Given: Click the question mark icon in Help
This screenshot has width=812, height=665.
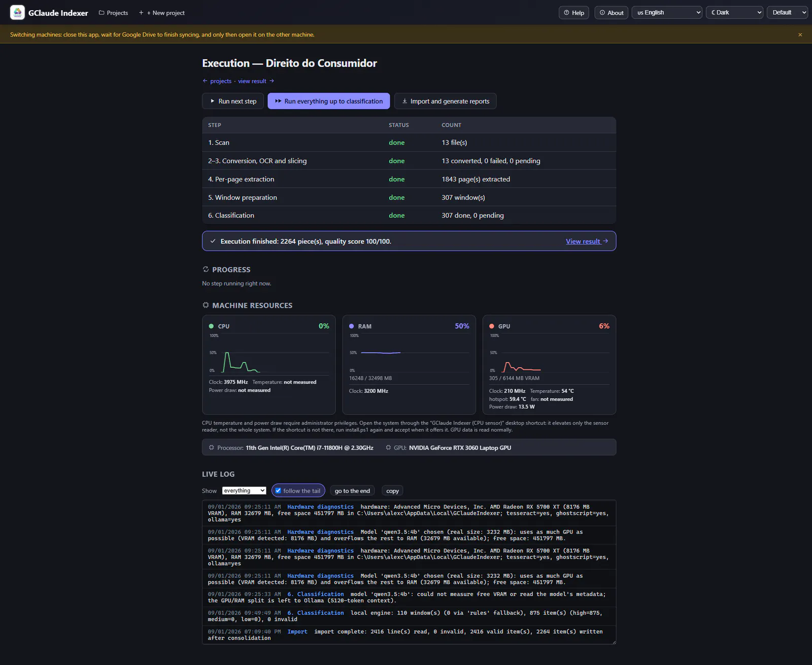Looking at the screenshot, I should pos(566,13).
